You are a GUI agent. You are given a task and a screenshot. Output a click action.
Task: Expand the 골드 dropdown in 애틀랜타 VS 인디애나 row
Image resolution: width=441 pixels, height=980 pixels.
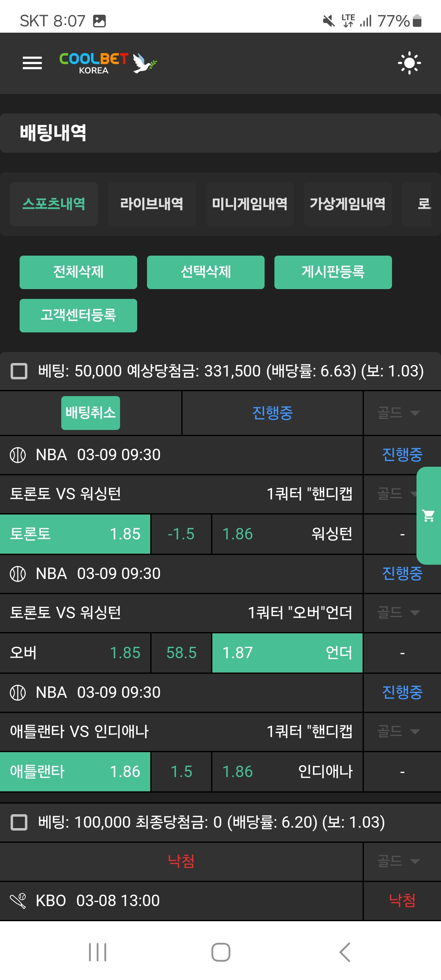[x=398, y=731]
